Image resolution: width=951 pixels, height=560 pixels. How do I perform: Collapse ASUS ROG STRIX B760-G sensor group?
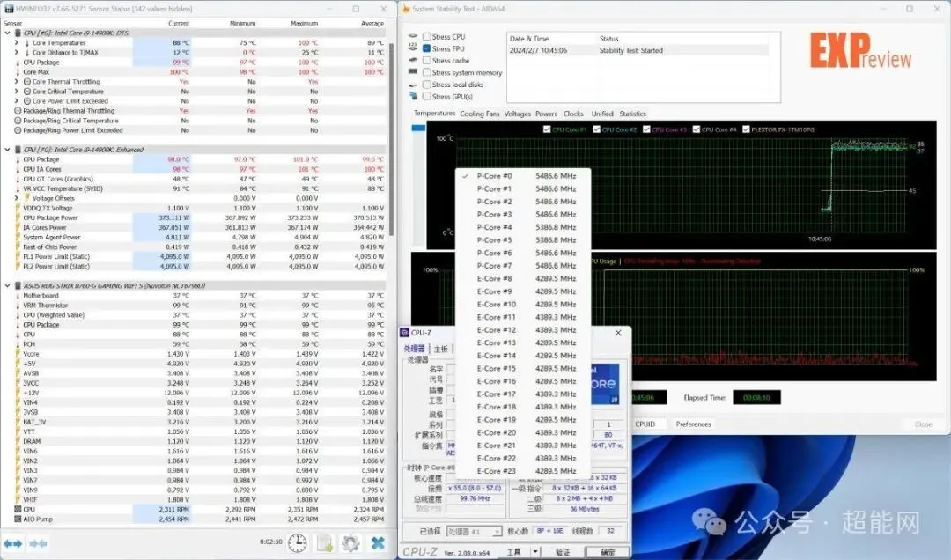point(7,286)
